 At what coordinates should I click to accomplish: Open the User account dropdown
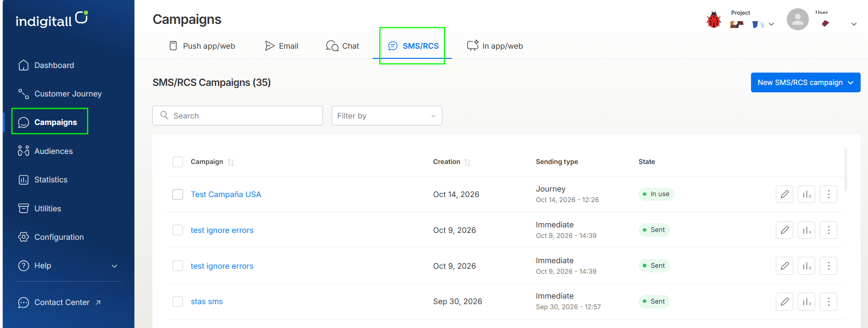pyautogui.click(x=853, y=24)
